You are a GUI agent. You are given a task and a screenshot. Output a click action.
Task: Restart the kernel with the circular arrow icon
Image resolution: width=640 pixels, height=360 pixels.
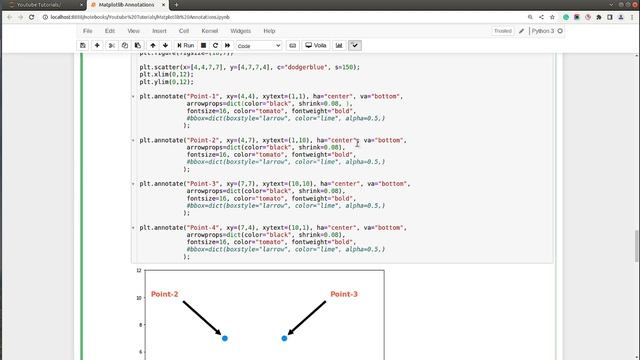coord(216,45)
